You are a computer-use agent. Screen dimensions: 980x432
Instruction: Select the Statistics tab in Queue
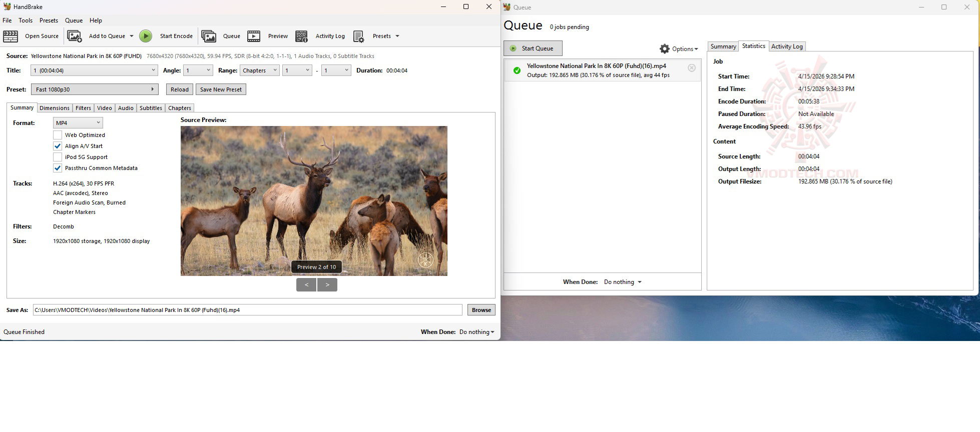[754, 46]
